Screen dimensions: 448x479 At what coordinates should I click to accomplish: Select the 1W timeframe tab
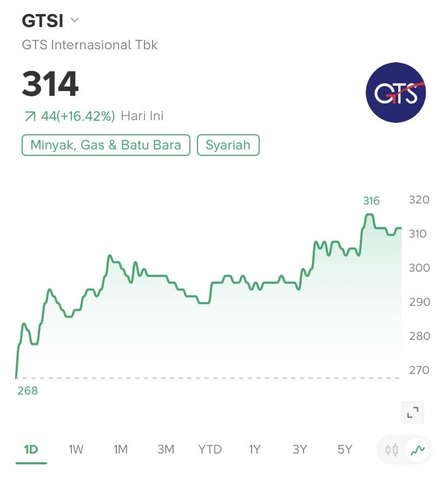[76, 449]
